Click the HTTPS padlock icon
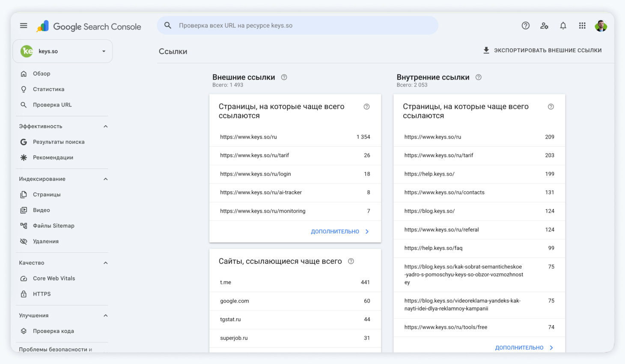This screenshot has height=364, width=625. coord(24,294)
